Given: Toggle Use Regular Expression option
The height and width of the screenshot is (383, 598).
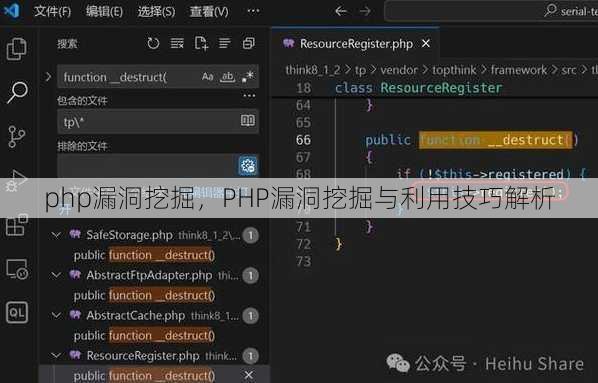Looking at the screenshot, I should click(248, 76).
